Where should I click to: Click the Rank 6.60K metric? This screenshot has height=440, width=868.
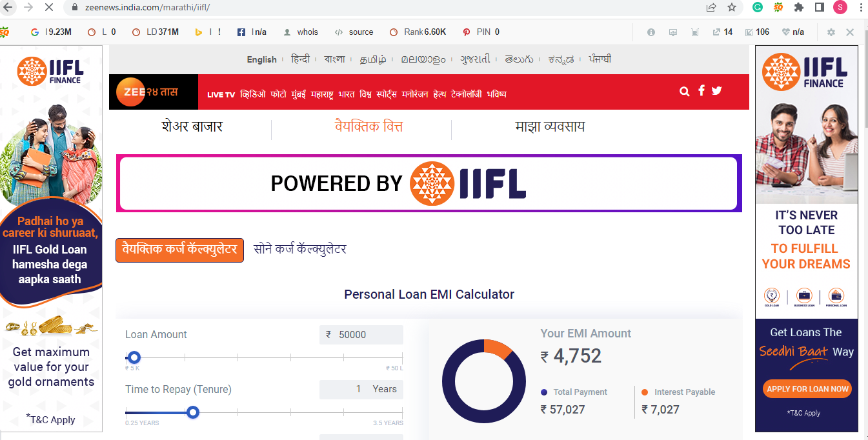418,32
